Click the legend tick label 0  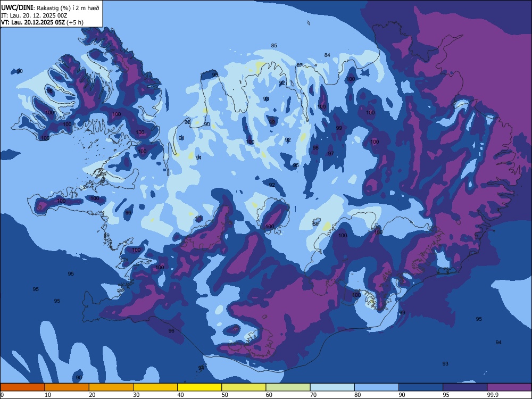click(2, 395)
